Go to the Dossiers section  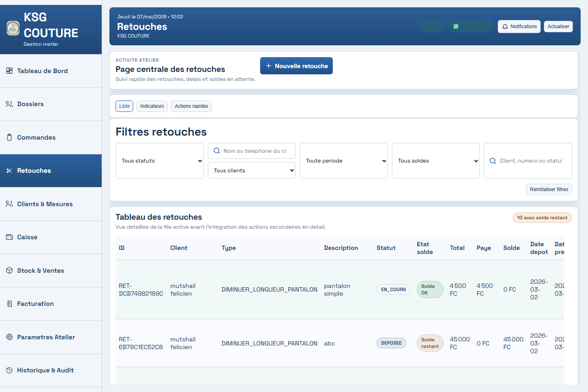[51, 104]
